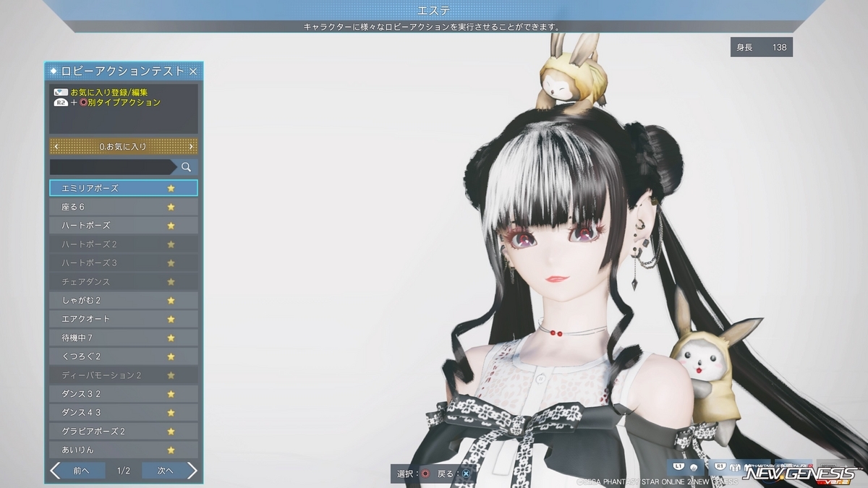Click star icon on くつろぐ2 row

coord(171,356)
